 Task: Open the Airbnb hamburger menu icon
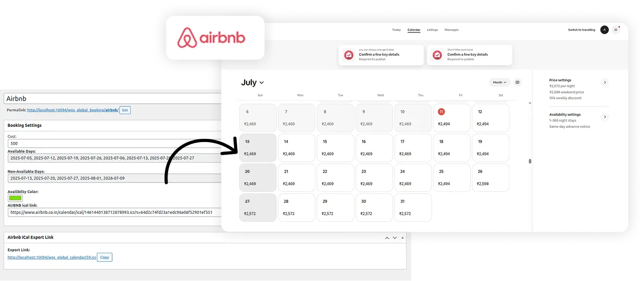(616, 30)
